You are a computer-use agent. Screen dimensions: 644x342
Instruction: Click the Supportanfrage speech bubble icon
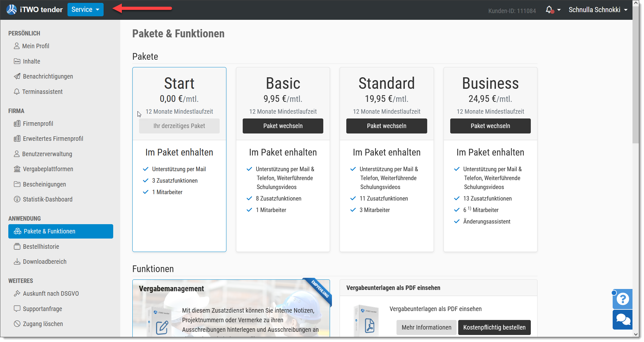pyautogui.click(x=17, y=309)
